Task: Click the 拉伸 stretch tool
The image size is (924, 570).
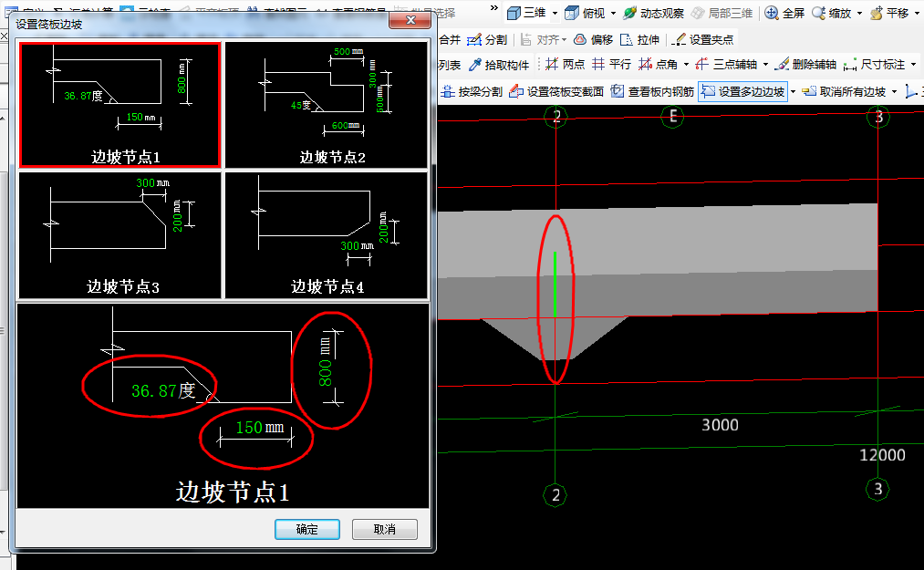Action: (640, 39)
